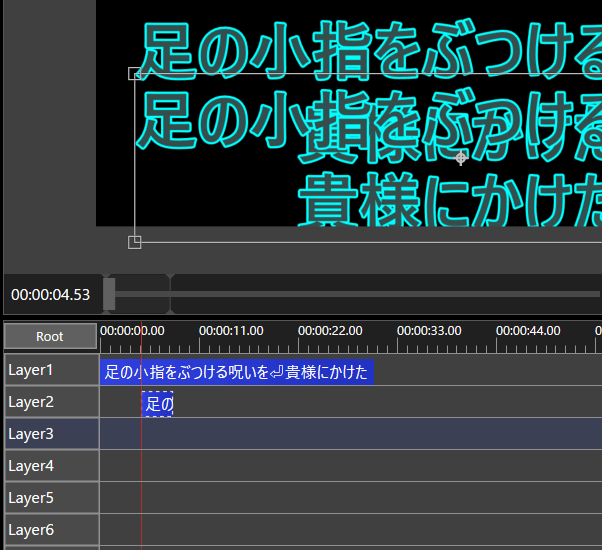Toggle visibility of Layer3
Screen dimensions: 602x550
[50, 434]
